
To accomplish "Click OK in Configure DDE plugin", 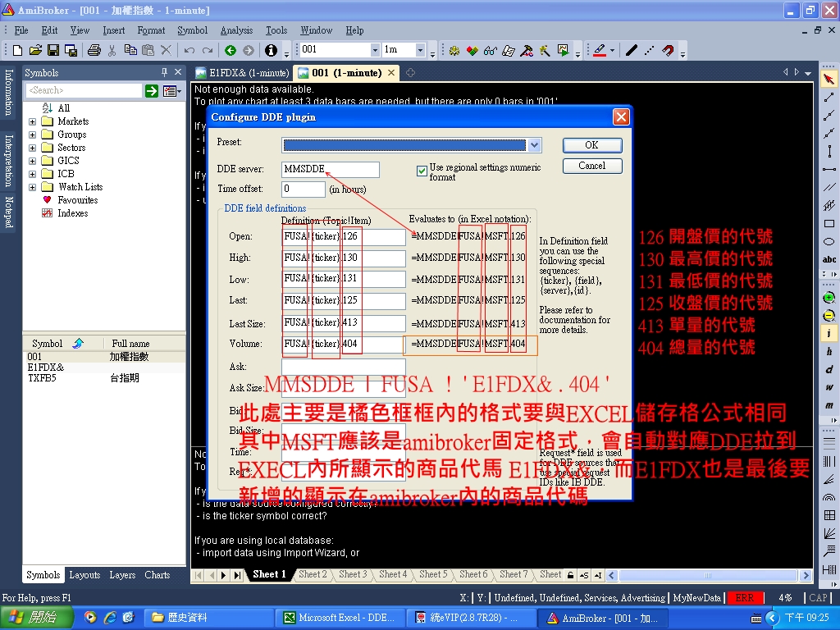I will [592, 145].
